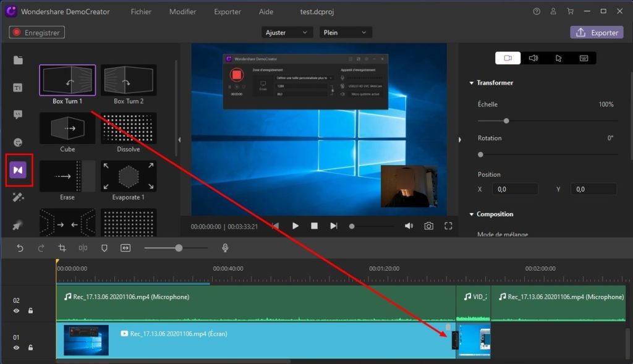
Task: Select the VID_2 audio clip on track 02
Action: [473, 303]
